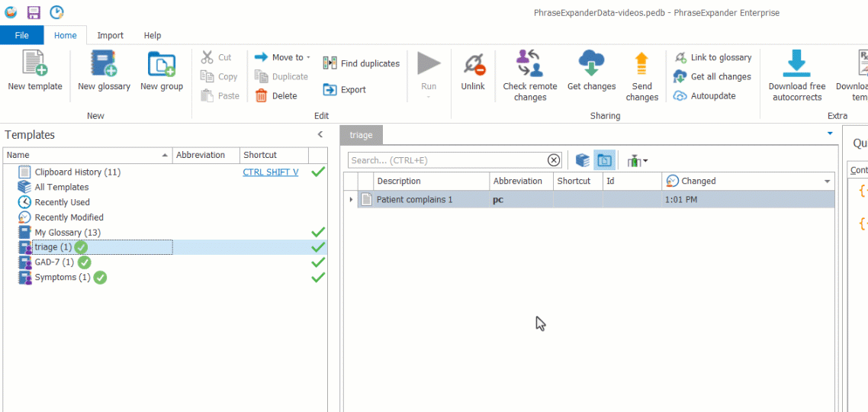Screen dimensions: 868x412
Task: Open the Move to dropdown
Action: (282, 57)
